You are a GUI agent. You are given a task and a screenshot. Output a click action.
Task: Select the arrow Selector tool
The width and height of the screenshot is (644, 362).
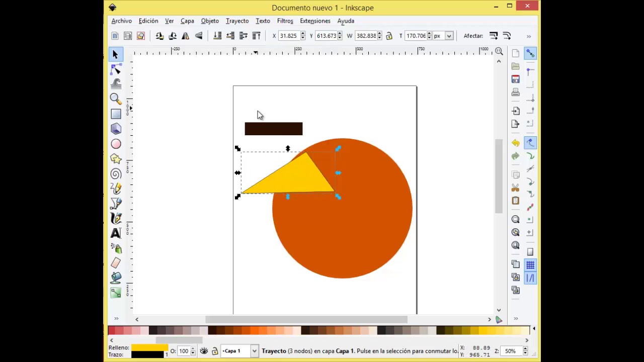115,54
